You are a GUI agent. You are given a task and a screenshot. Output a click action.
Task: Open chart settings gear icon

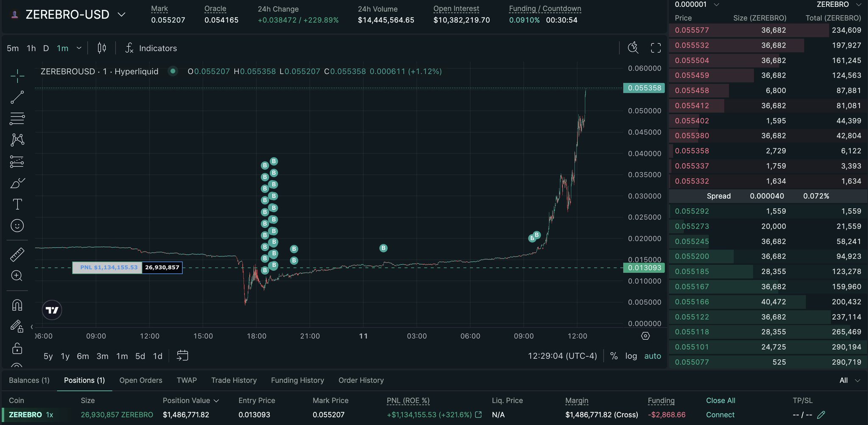coord(645,336)
